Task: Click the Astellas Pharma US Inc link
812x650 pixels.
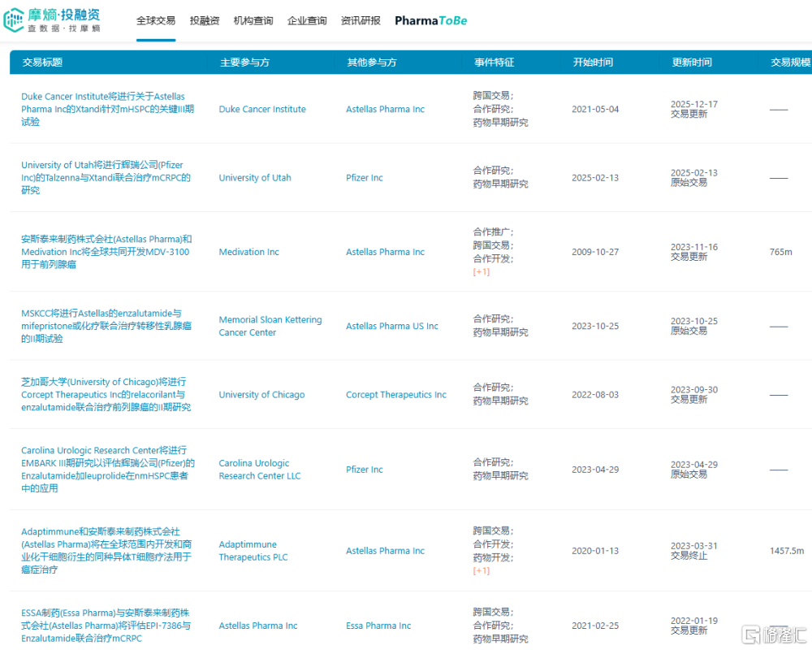Action: click(x=392, y=326)
